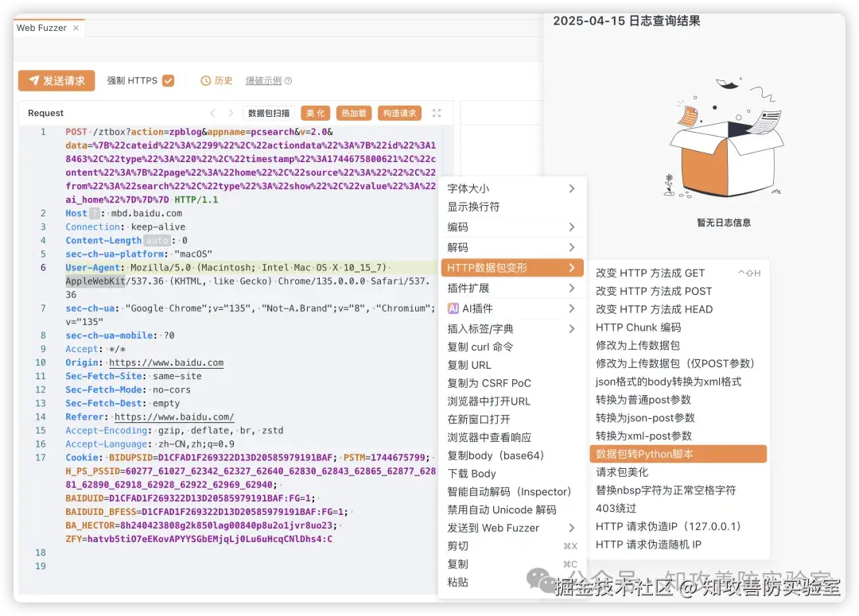
Task: Choose 改变 HTTP 方法成 HEAD
Action: point(678,309)
